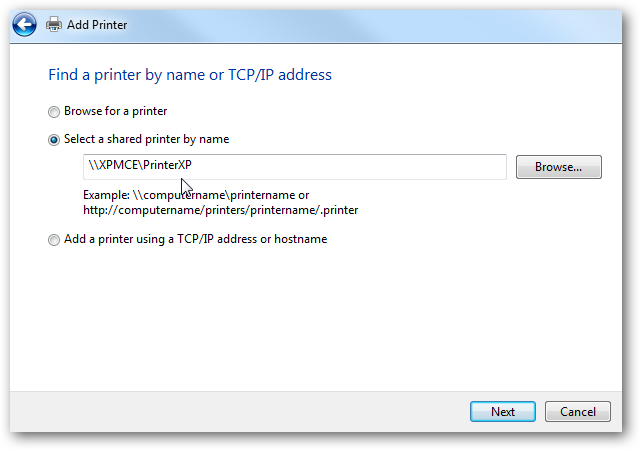Click the empty title bar area right of Add Printer
The width and height of the screenshot is (640, 450).
point(367,25)
